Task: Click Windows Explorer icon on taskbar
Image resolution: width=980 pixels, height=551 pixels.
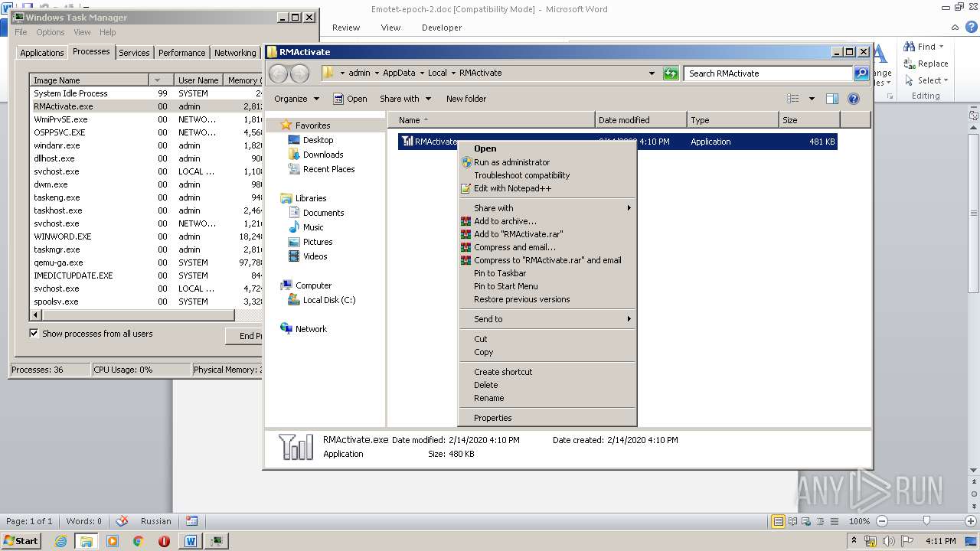Action: point(87,541)
